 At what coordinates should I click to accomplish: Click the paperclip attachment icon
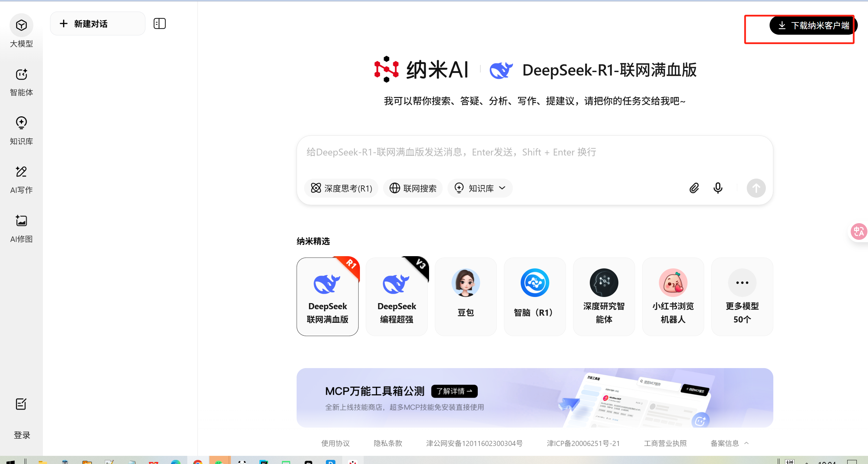[694, 188]
